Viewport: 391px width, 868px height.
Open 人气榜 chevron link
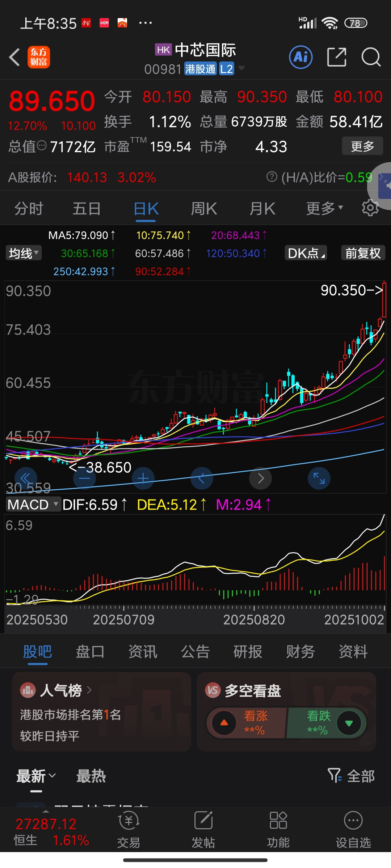[89, 690]
